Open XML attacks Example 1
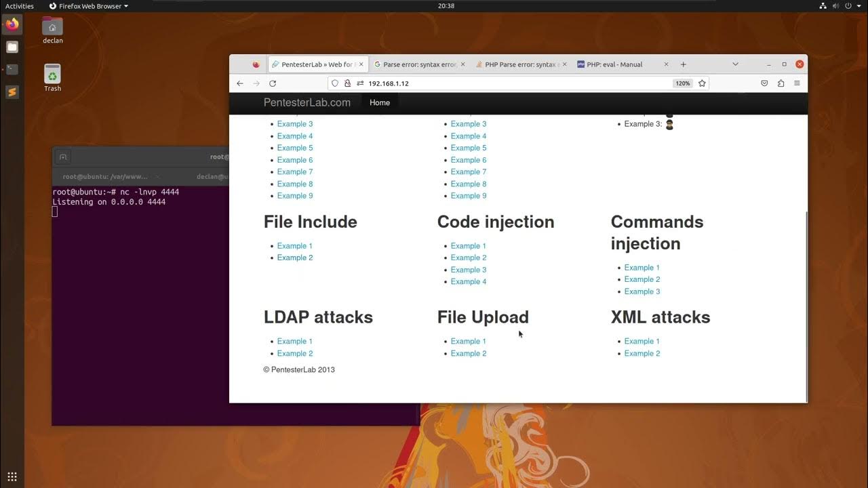This screenshot has height=488, width=868. 642,342
